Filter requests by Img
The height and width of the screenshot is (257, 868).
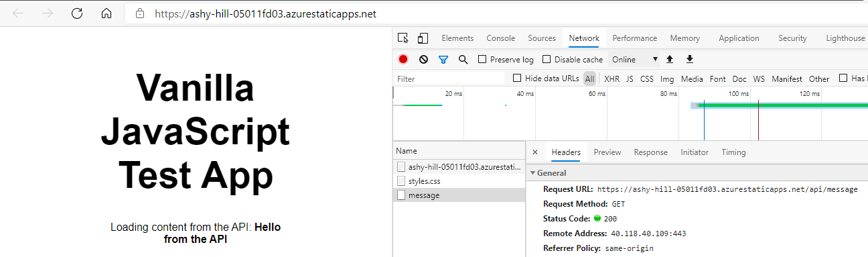(x=667, y=79)
